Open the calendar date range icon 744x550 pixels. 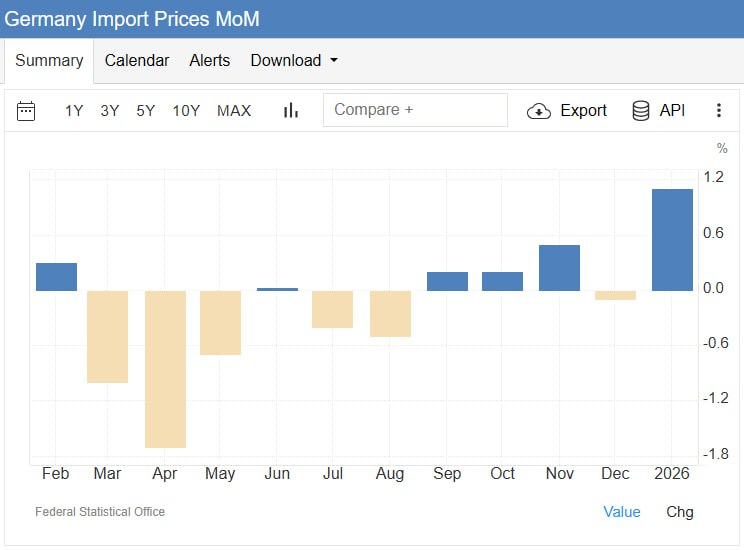click(x=26, y=111)
